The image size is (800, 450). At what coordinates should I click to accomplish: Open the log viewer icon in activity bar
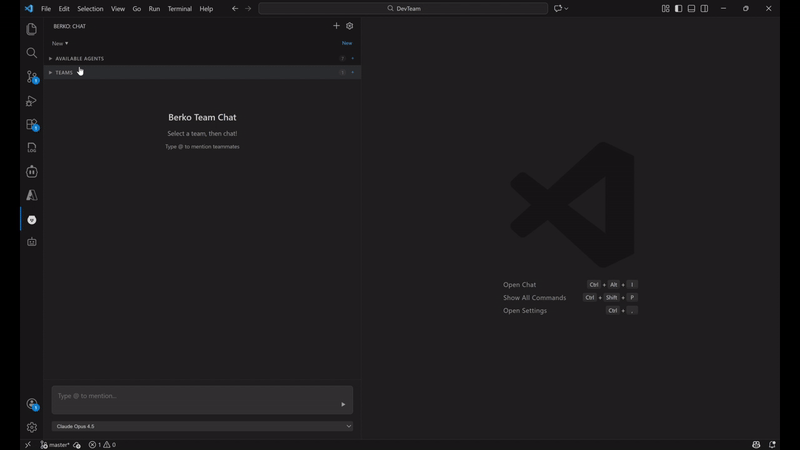32,148
